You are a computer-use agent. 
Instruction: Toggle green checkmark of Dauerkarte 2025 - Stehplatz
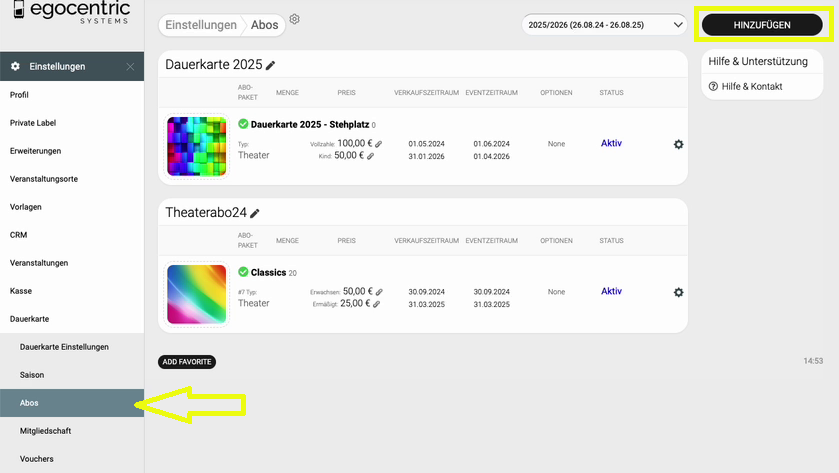click(243, 124)
